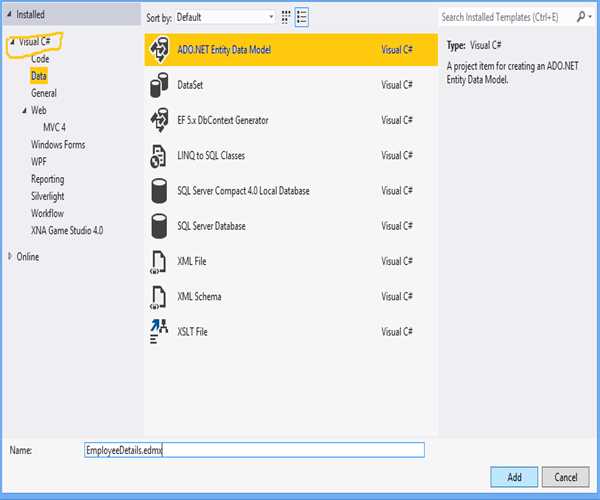Collapse the Visual C# tree node
The height and width of the screenshot is (500, 600).
12,43
